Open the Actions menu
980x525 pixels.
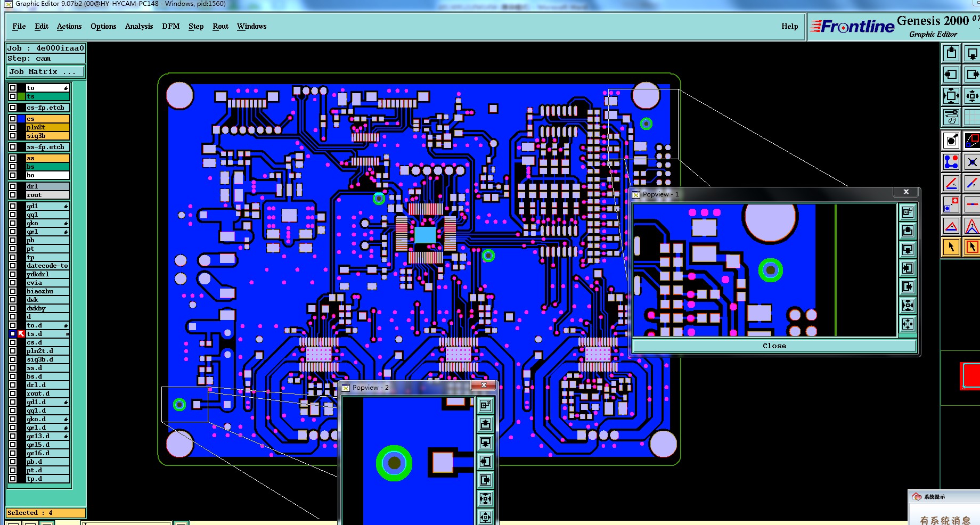pos(69,26)
